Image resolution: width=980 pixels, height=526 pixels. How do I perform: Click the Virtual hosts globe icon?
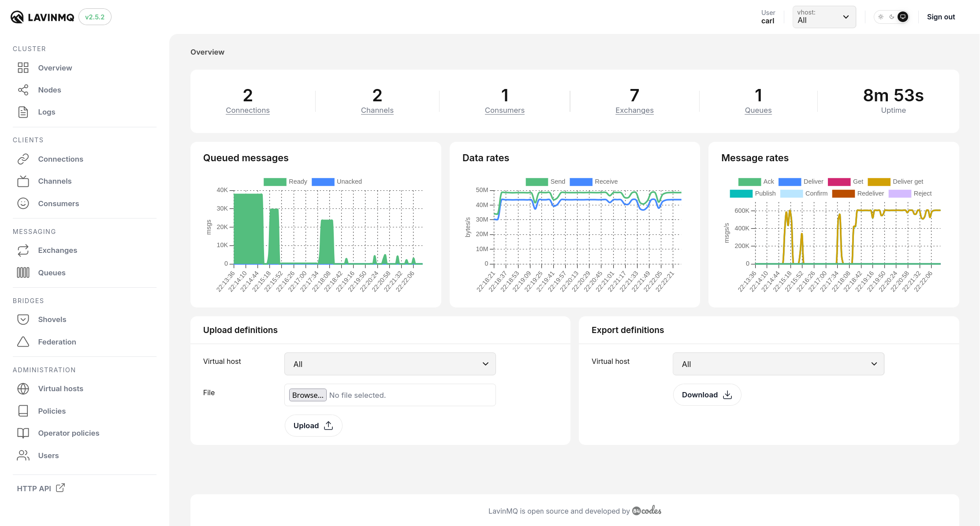coord(23,389)
